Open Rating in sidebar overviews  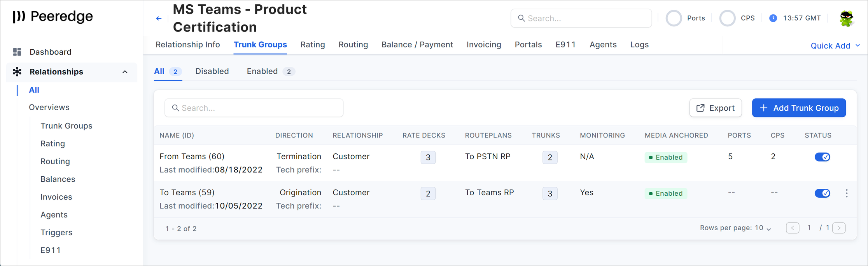click(x=52, y=144)
